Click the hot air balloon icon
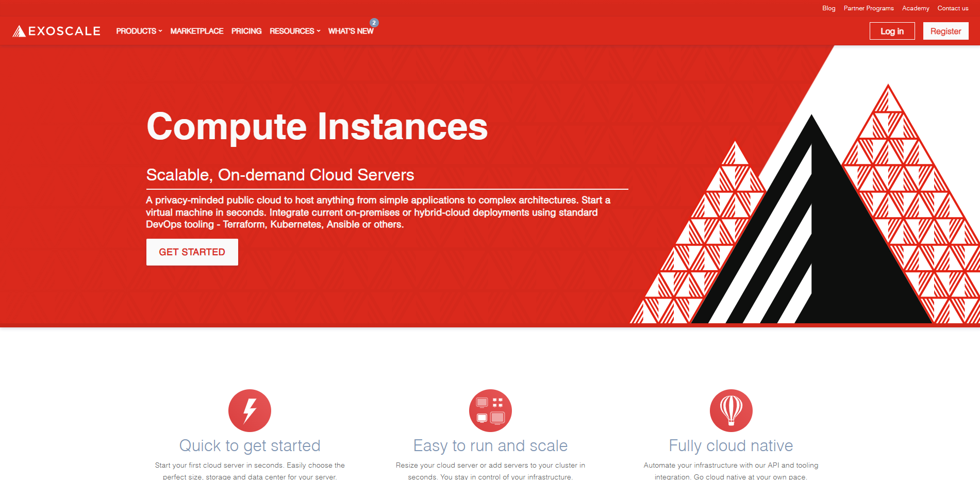This screenshot has height=480, width=980. [x=731, y=410]
